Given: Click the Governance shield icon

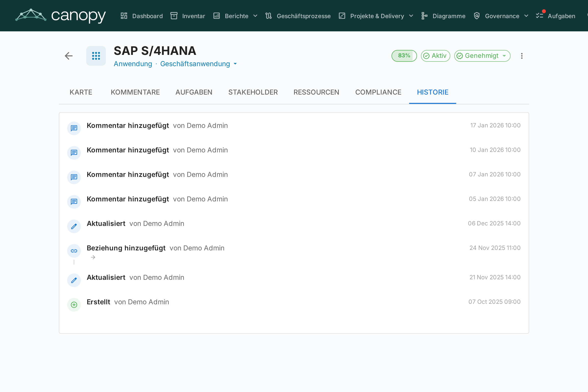Looking at the screenshot, I should (477, 16).
